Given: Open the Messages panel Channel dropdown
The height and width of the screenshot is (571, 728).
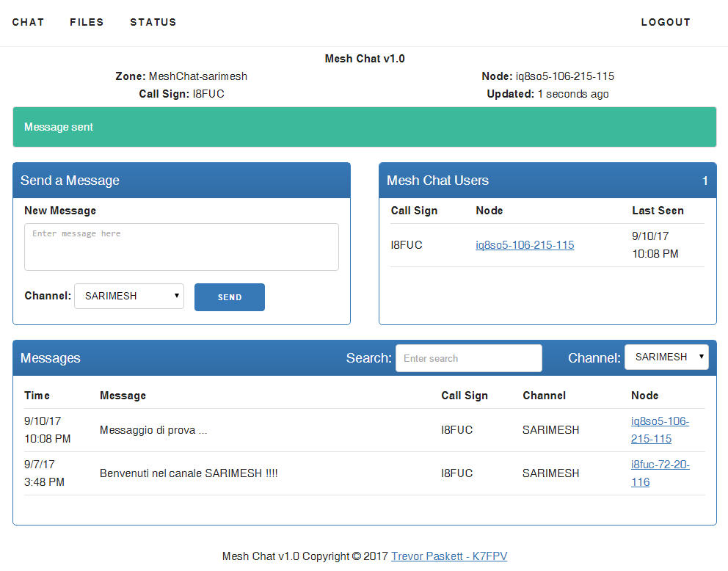Looking at the screenshot, I should (666, 357).
